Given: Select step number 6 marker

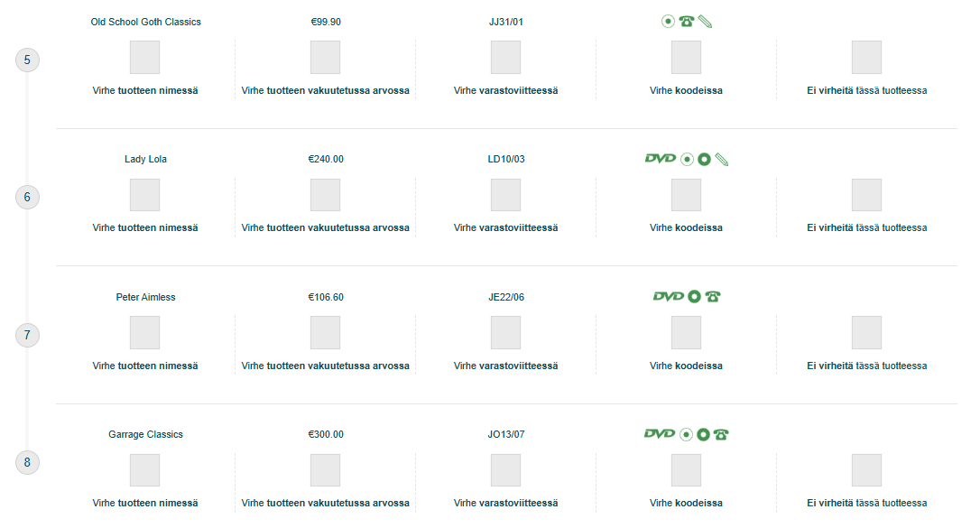Looking at the screenshot, I should tap(27, 198).
